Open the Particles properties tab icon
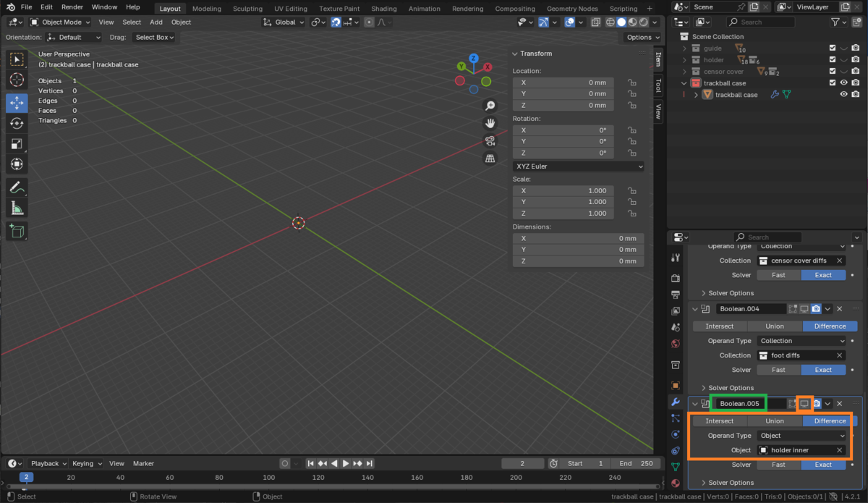 [x=676, y=418]
